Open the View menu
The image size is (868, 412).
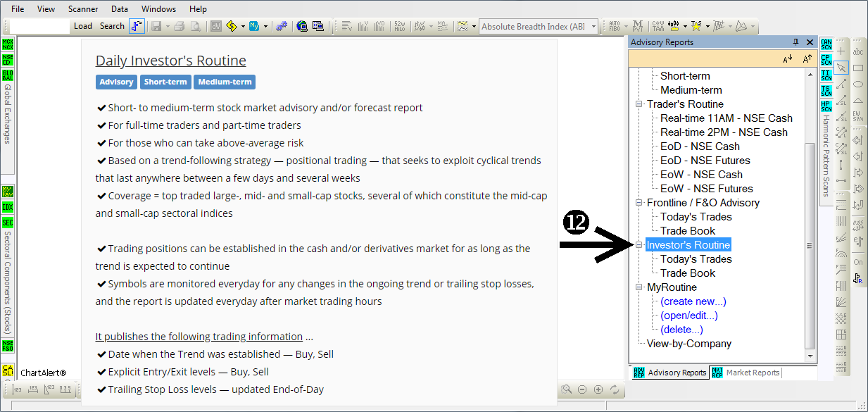[x=46, y=9]
